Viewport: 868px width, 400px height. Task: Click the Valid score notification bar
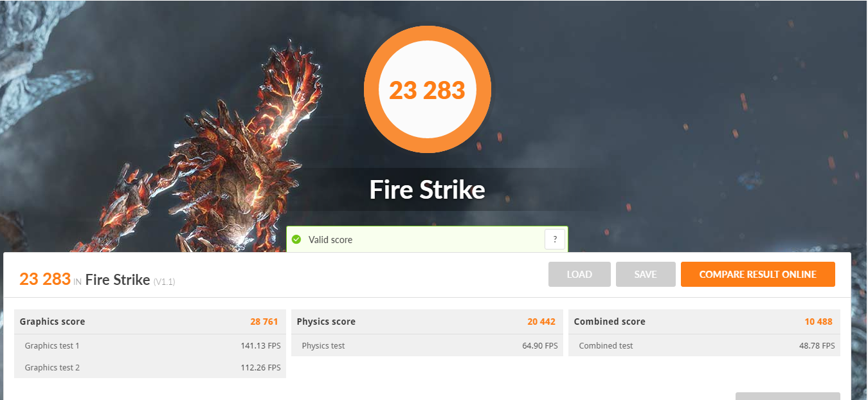click(427, 239)
